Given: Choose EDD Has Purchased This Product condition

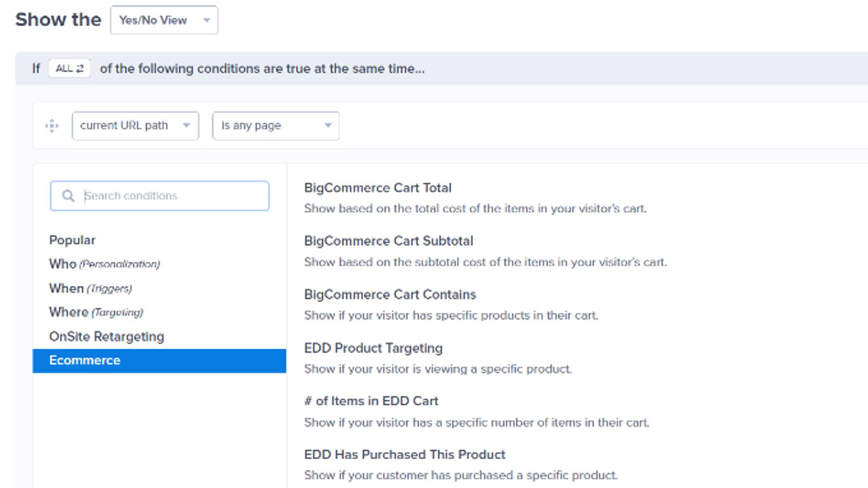Looking at the screenshot, I should tap(405, 454).
